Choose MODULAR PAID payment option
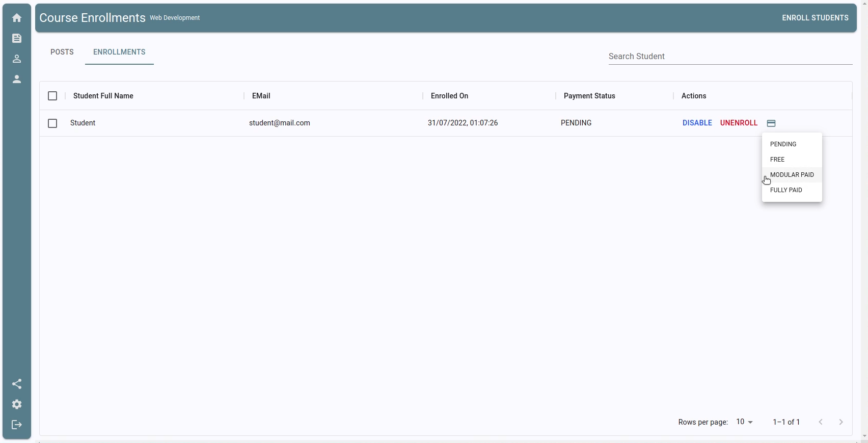 pos(792,175)
